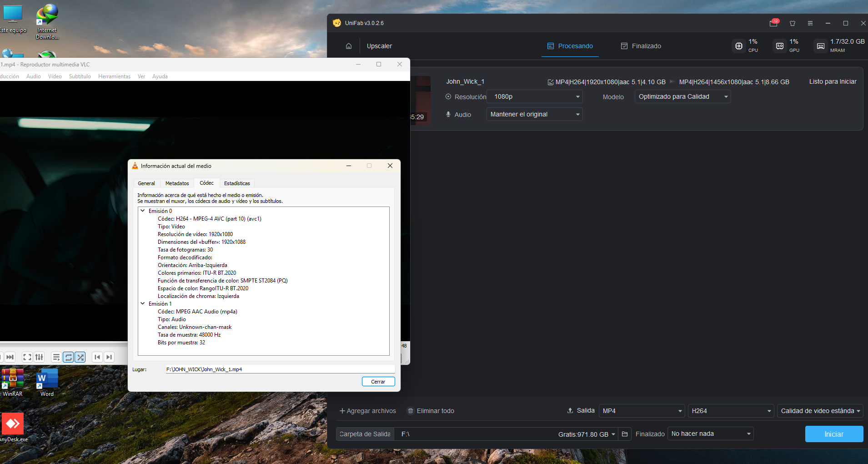Click the Iniciar button
This screenshot has width=868, height=464.
click(834, 434)
